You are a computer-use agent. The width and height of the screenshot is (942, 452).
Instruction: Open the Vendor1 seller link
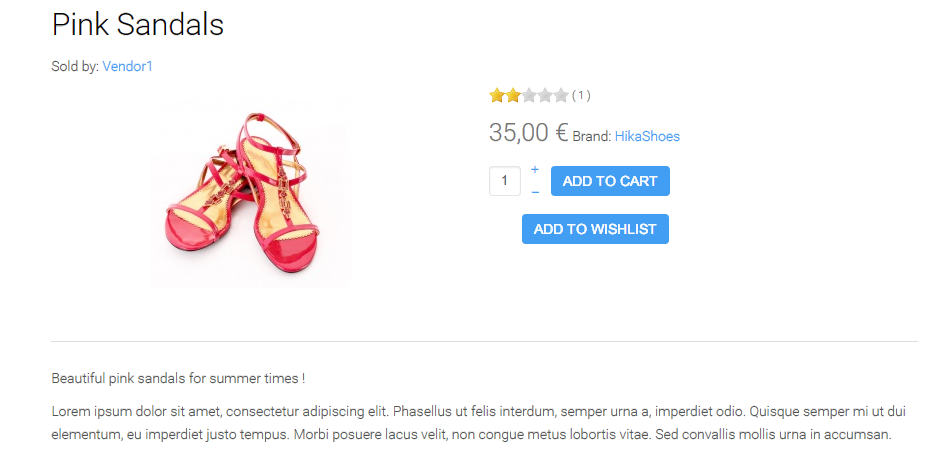127,66
